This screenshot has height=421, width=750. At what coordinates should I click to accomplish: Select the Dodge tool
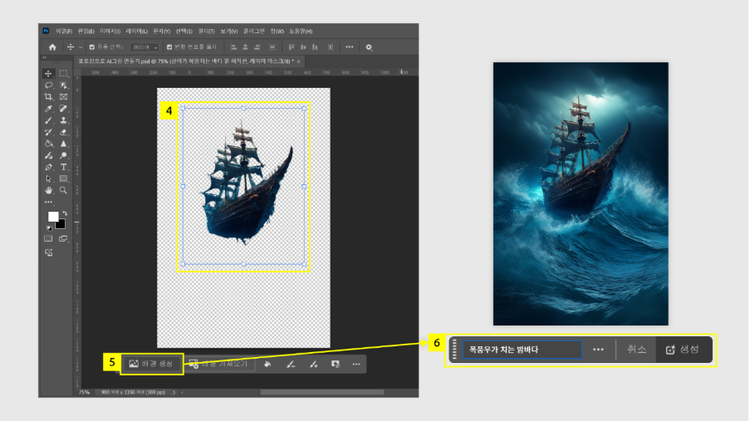pos(63,155)
